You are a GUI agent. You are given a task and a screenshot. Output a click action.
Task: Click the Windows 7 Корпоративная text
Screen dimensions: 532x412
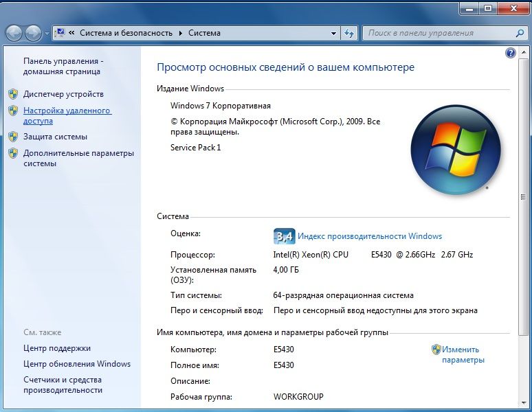pos(220,106)
